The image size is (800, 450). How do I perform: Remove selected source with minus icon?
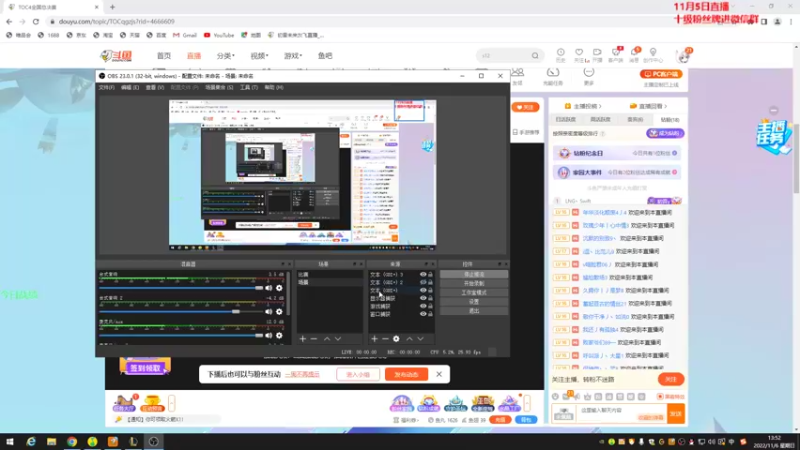pos(385,339)
